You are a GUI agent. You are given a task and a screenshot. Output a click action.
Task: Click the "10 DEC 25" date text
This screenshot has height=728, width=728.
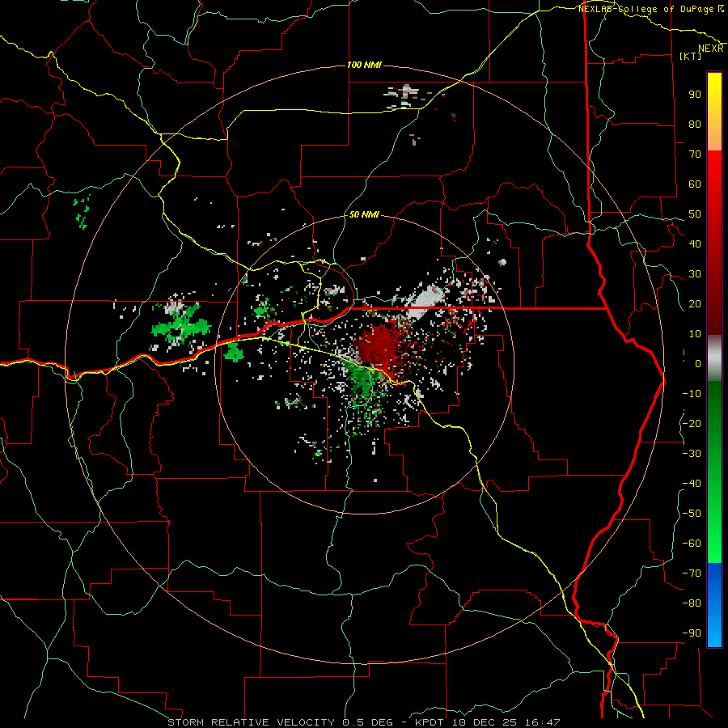click(485, 722)
